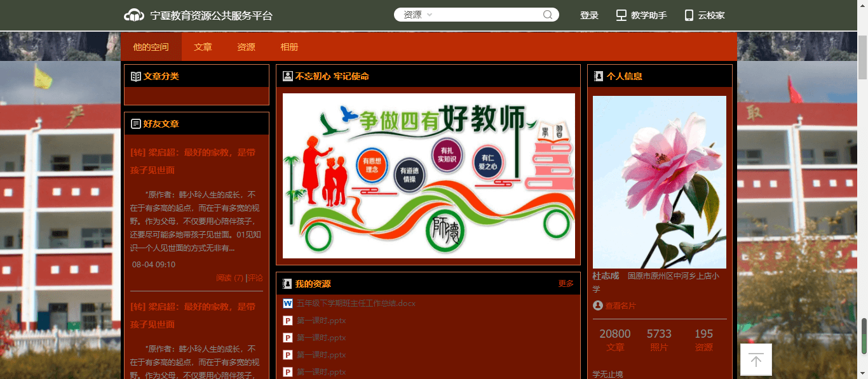Click the 评论 link under first article
The height and width of the screenshot is (379, 868).
point(255,278)
